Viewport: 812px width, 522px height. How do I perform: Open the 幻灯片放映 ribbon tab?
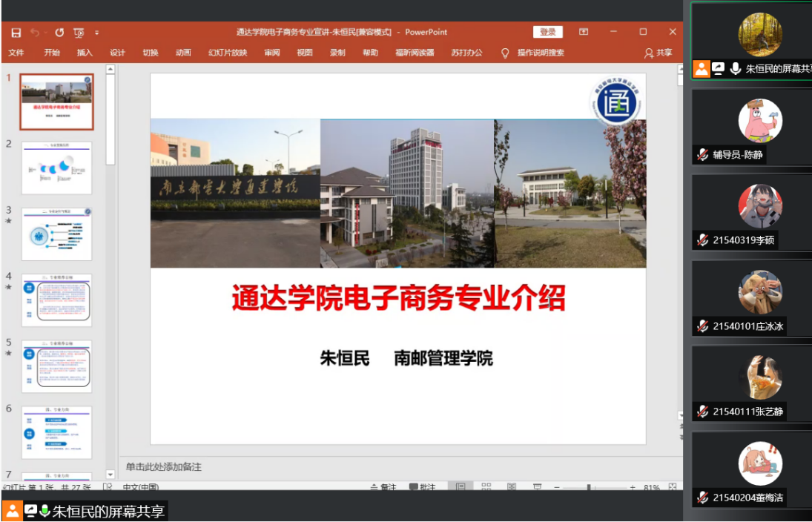point(228,53)
